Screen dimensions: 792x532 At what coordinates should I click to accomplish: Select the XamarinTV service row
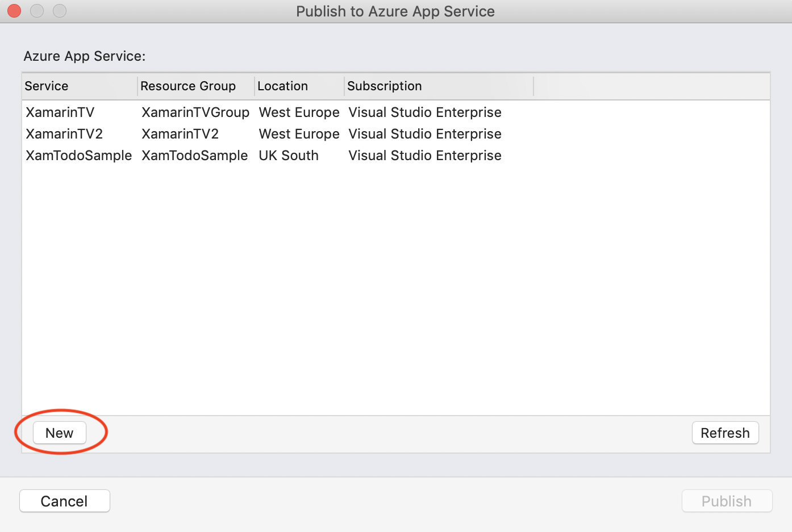tap(396, 112)
